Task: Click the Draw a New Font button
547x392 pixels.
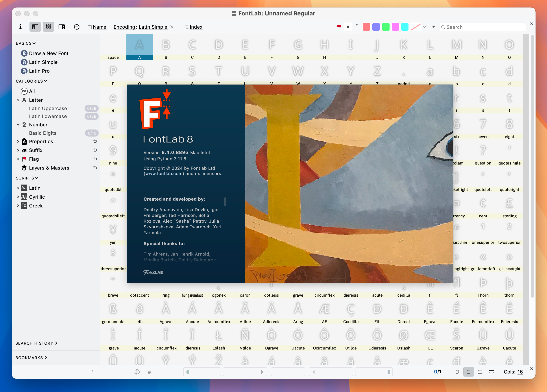Action: 49,53
